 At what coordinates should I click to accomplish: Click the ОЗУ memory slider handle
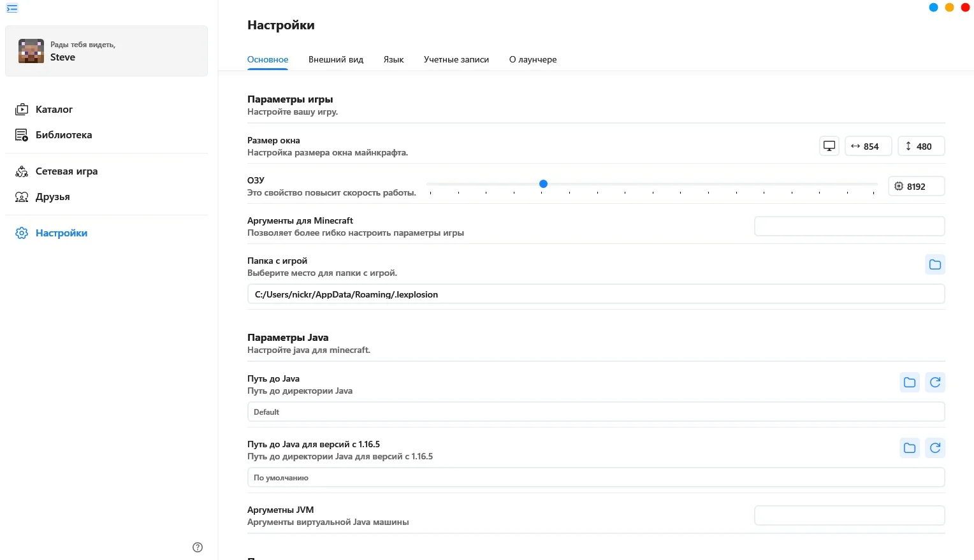(x=543, y=183)
